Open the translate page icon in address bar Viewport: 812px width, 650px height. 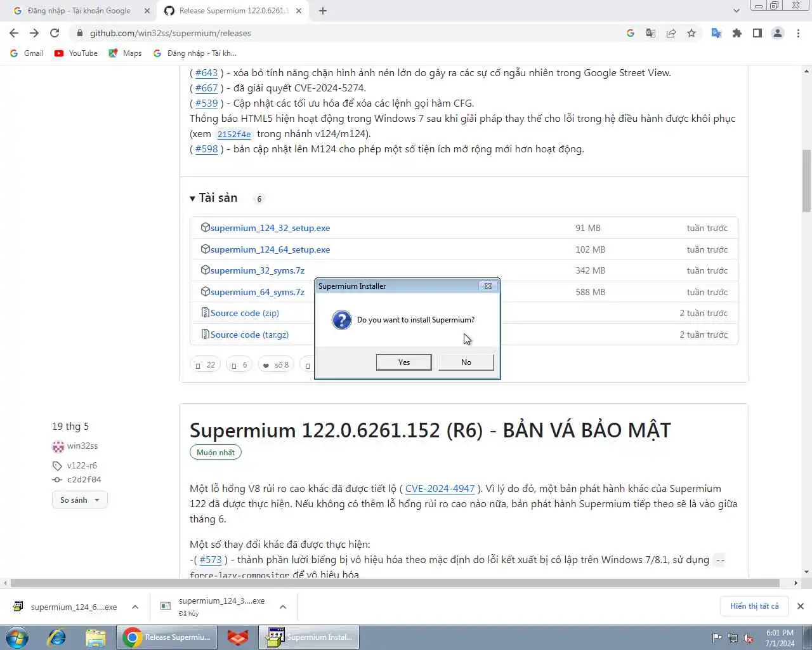click(x=651, y=33)
